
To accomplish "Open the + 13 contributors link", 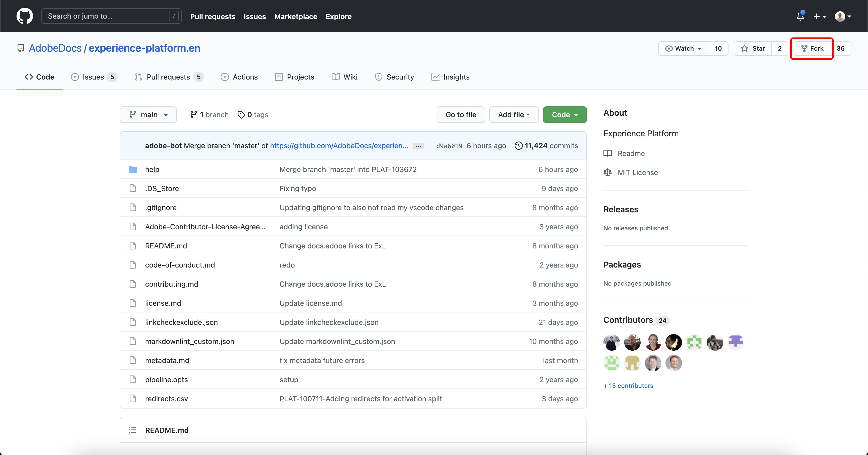I will click(628, 386).
